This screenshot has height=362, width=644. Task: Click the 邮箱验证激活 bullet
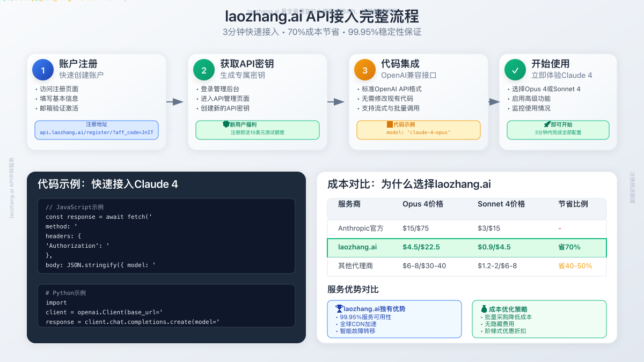57,108
